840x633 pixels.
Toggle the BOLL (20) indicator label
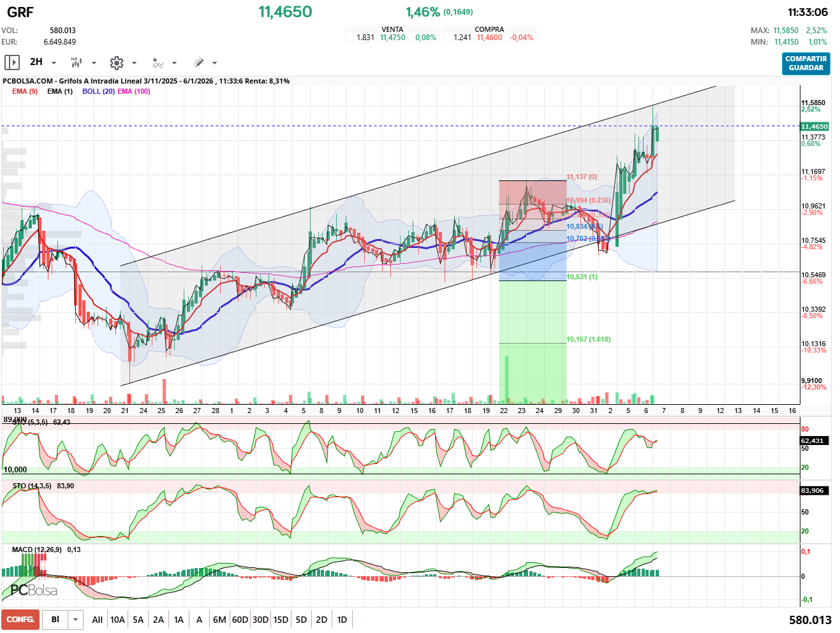98,91
